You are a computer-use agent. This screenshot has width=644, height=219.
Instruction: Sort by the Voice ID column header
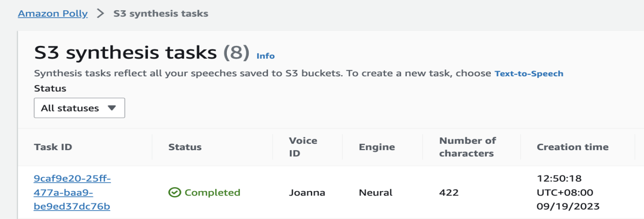[303, 147]
